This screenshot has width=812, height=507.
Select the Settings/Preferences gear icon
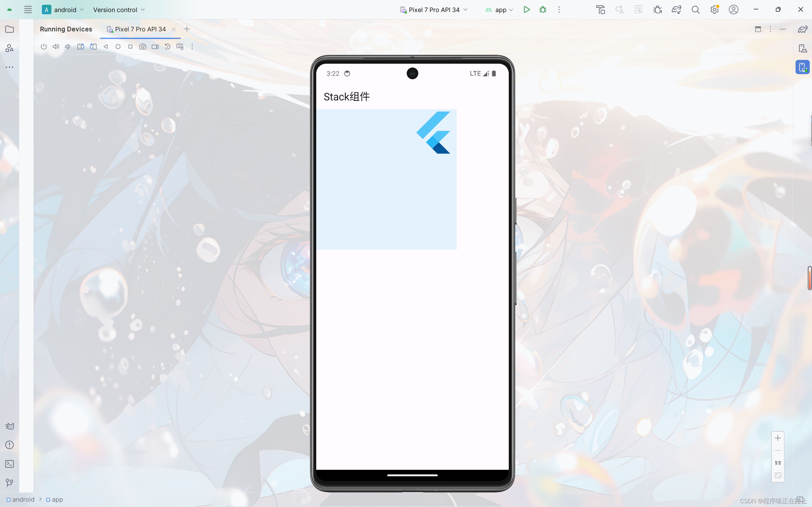pyautogui.click(x=715, y=9)
